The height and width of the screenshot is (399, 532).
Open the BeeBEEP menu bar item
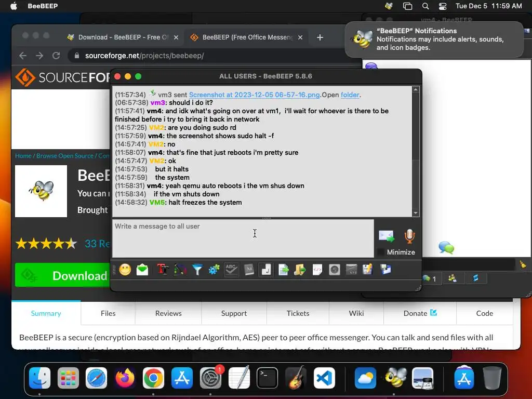click(43, 6)
